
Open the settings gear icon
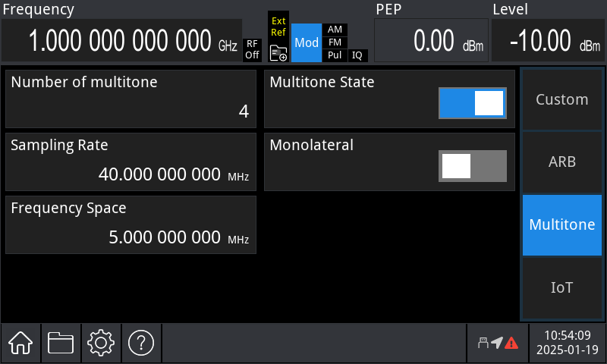click(101, 344)
